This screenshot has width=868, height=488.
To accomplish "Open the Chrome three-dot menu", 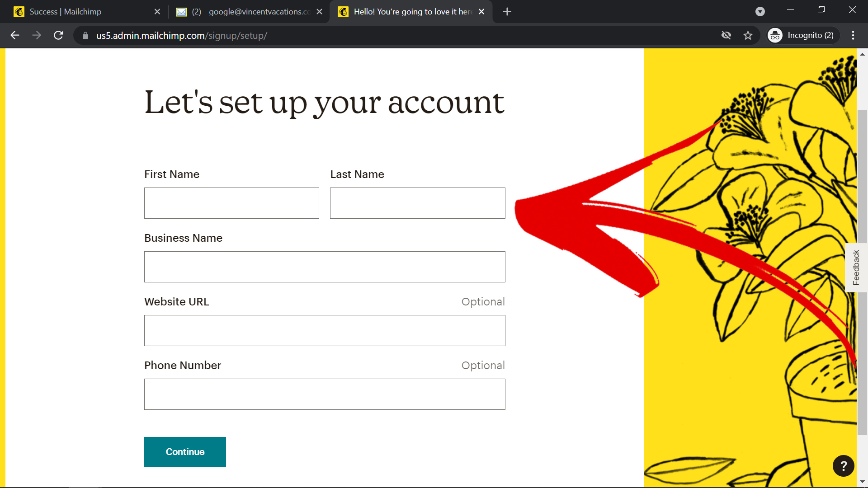I will (853, 35).
